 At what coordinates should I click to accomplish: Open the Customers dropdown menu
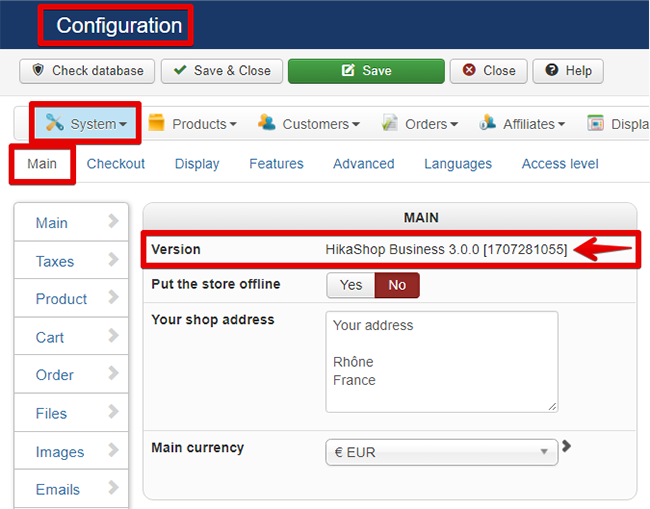pyautogui.click(x=309, y=124)
